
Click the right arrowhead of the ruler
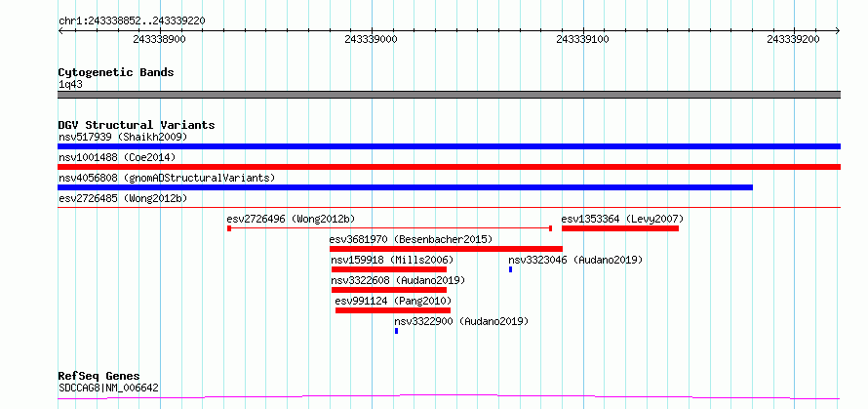point(838,31)
